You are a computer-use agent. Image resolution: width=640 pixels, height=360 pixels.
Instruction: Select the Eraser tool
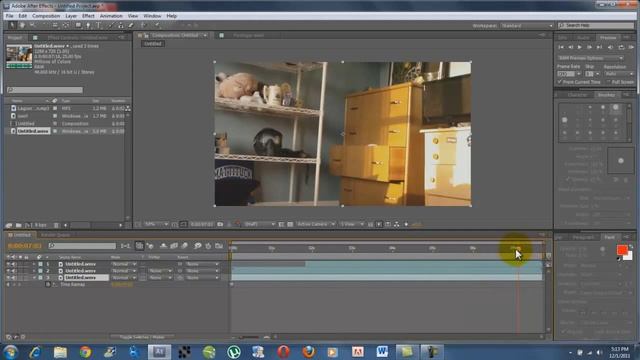coord(131,25)
